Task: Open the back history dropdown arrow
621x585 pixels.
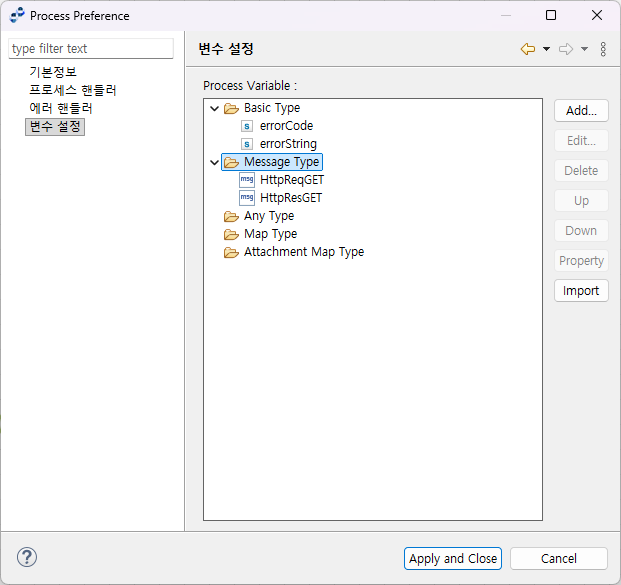Action: [x=546, y=49]
